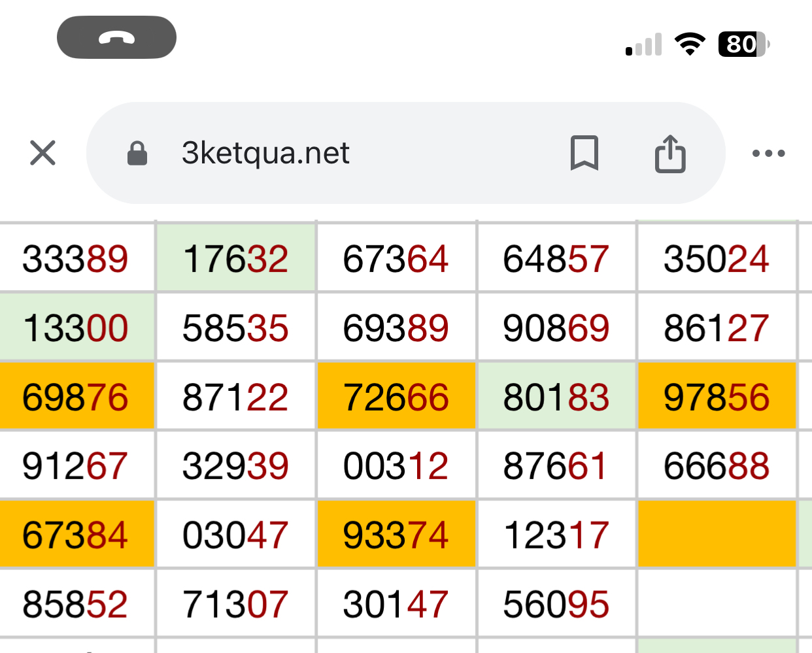
Task: Select the green cell 17632
Action: coord(235,259)
